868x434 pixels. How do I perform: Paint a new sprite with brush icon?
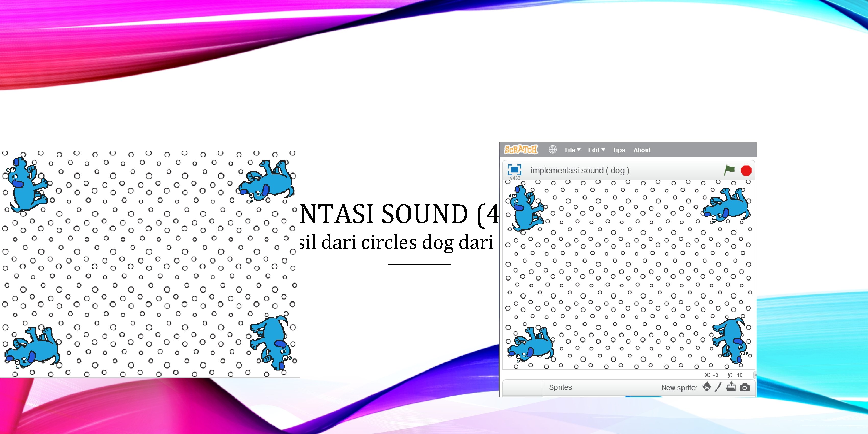pyautogui.click(x=718, y=387)
